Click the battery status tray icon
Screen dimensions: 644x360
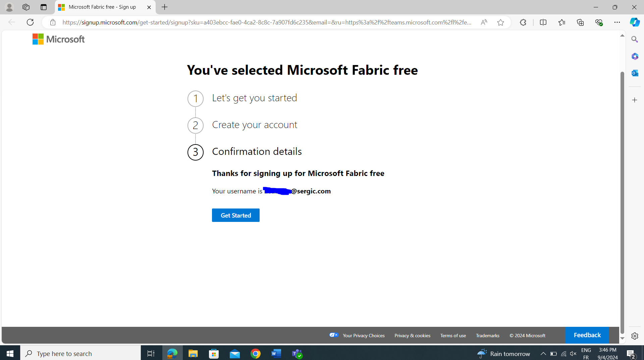pos(553,354)
